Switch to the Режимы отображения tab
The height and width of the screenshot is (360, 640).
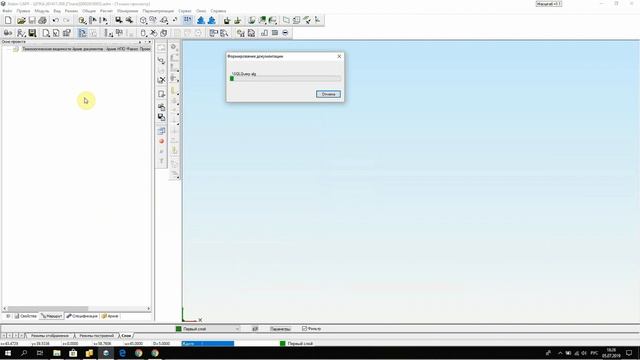click(x=50, y=336)
